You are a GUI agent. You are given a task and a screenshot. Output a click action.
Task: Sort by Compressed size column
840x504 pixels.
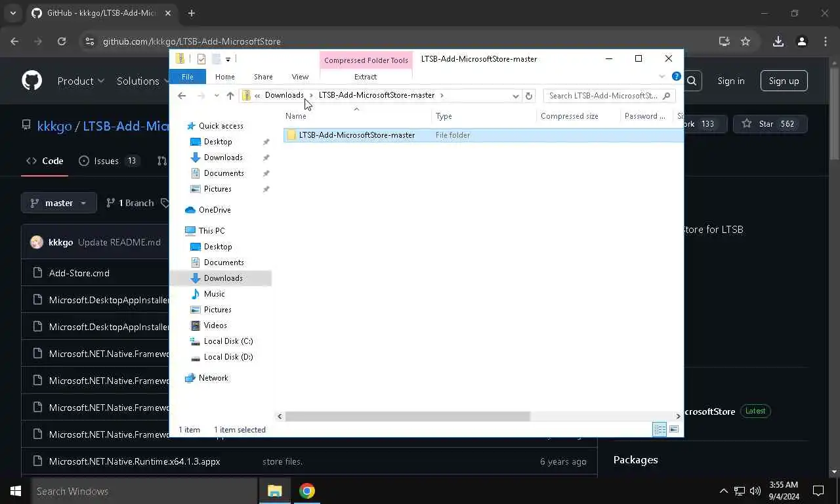tap(578, 116)
